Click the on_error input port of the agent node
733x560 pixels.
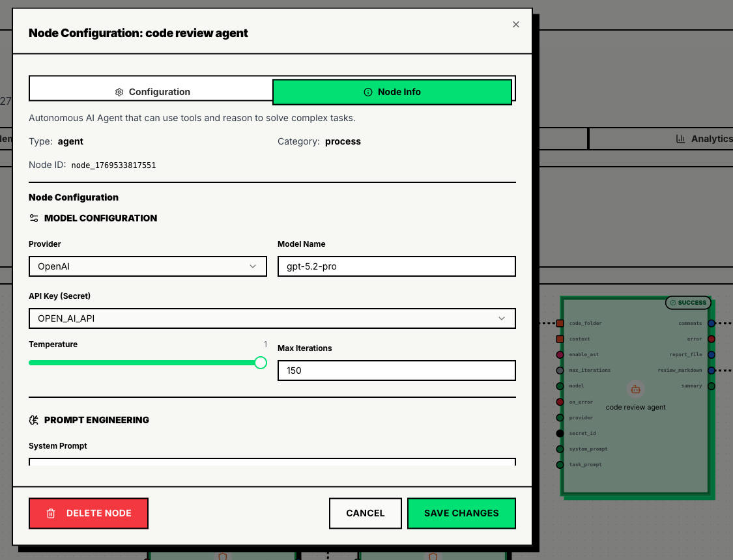point(558,402)
